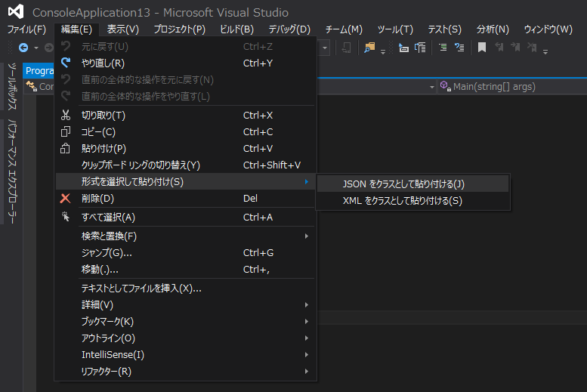Open the テスト(S) menu
The image size is (587, 392).
444,29
